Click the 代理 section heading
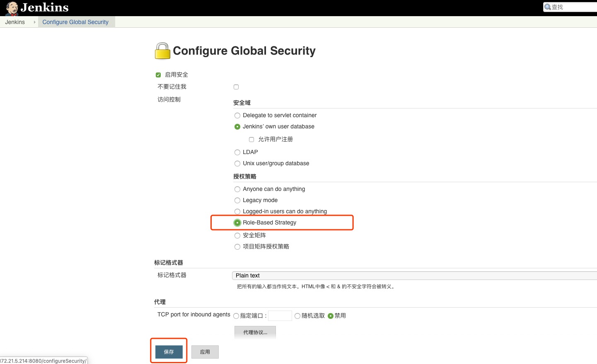Screen dimensions: 597x364 160,302
